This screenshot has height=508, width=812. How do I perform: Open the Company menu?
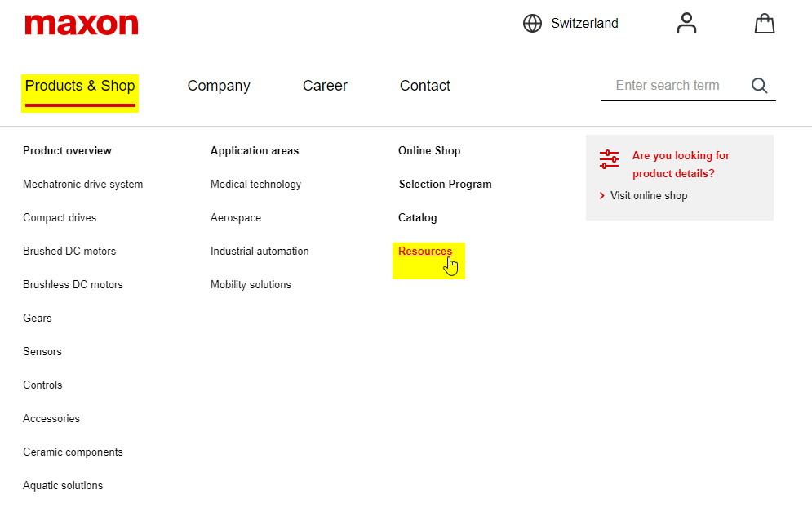(219, 86)
